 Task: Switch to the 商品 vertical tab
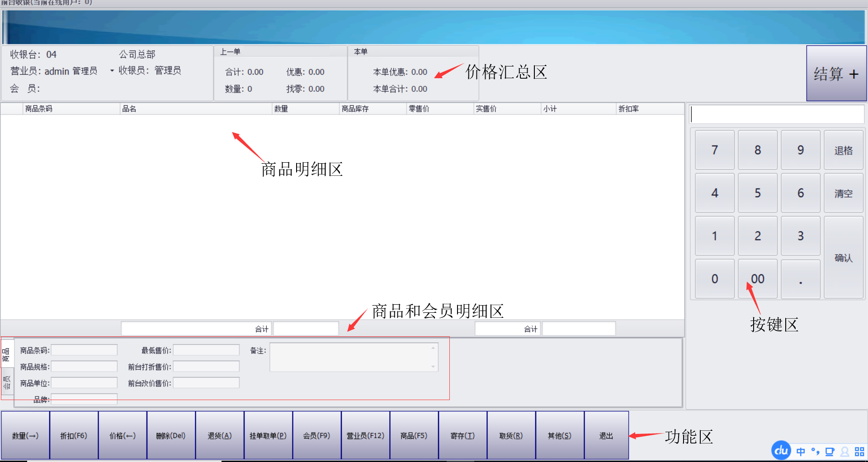(x=6, y=354)
